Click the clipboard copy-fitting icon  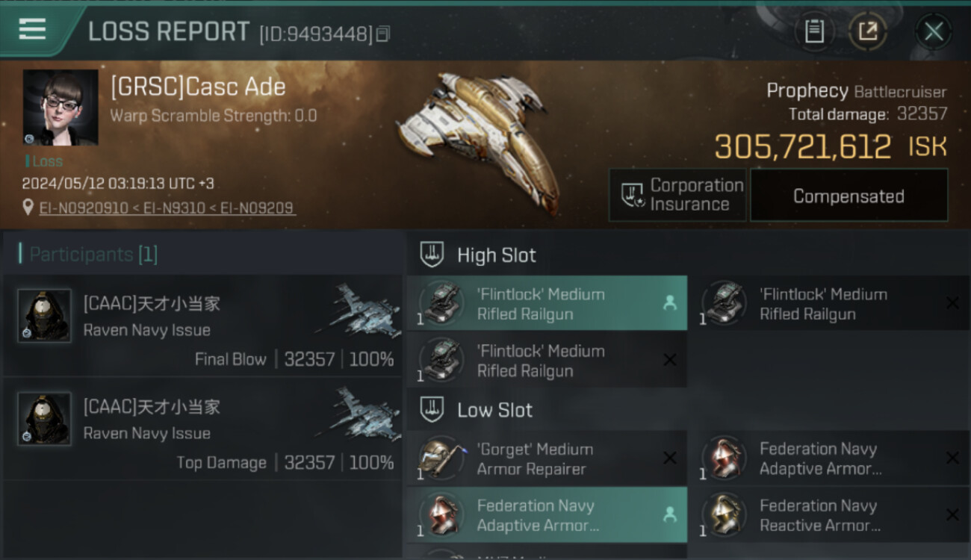814,31
